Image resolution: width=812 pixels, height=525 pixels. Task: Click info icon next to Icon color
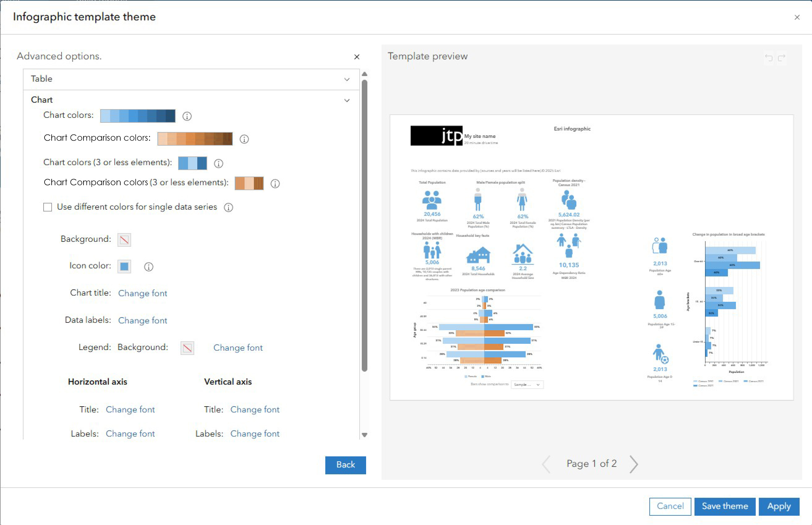[x=149, y=267]
